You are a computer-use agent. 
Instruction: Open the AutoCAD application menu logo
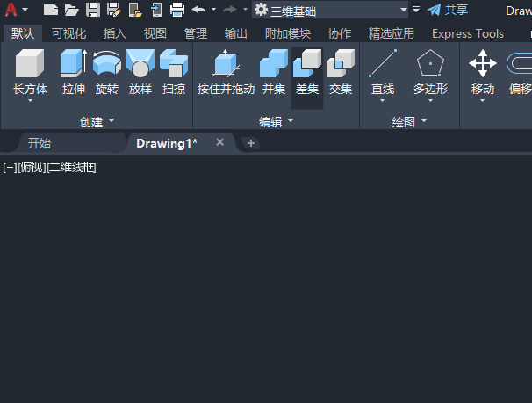click(11, 10)
